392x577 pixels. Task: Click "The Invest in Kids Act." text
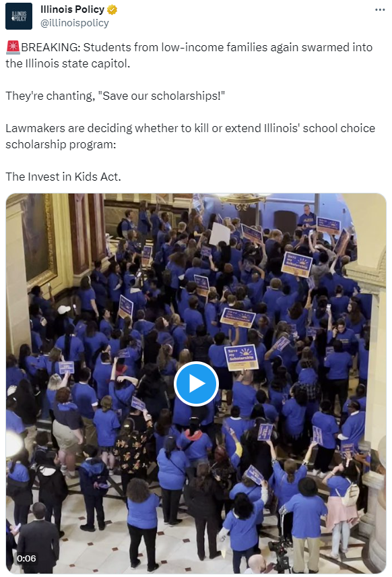tap(63, 177)
